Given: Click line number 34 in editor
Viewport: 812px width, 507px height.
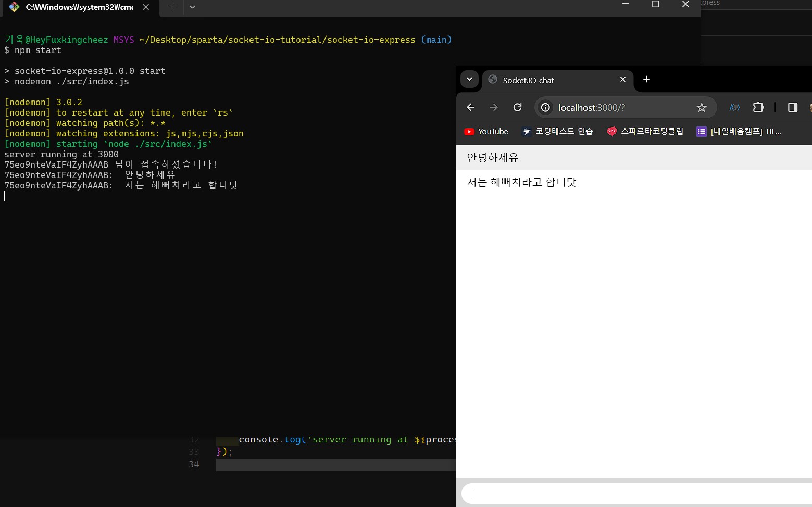Looking at the screenshot, I should click(x=194, y=464).
